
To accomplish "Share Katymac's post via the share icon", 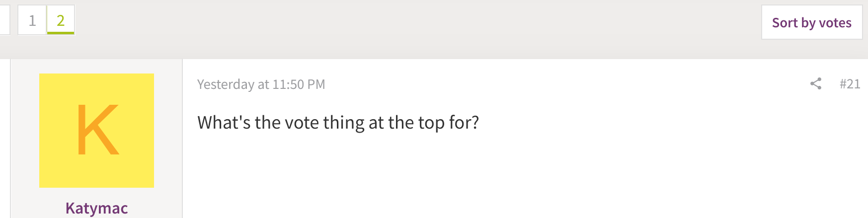I will click(815, 83).
